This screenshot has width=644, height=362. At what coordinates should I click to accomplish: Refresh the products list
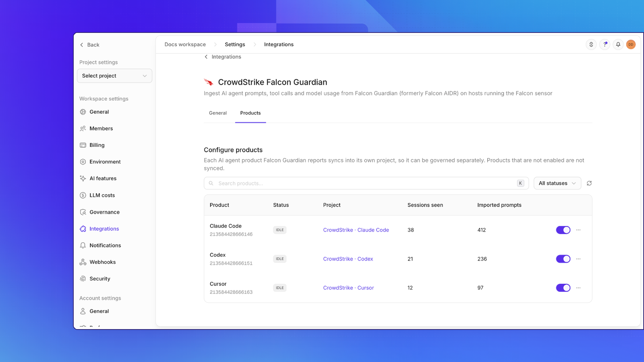[x=589, y=183]
